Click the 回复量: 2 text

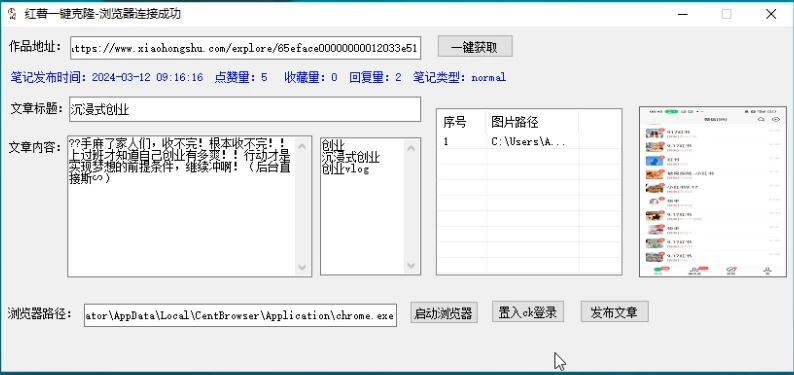(x=375, y=77)
